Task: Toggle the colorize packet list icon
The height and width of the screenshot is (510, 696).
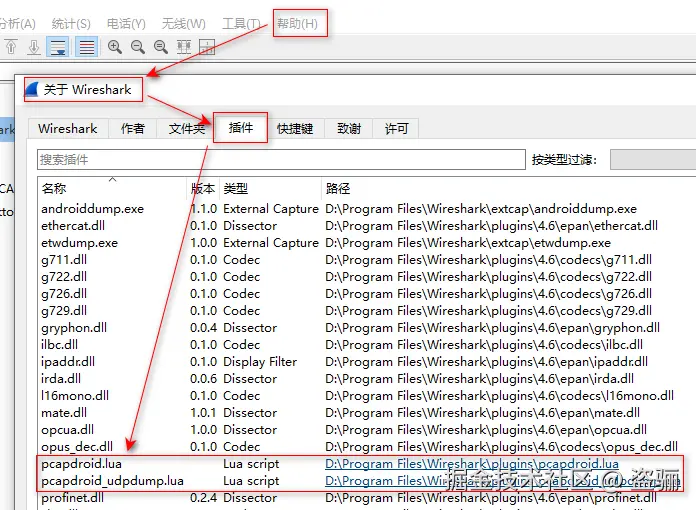Action: tap(87, 46)
